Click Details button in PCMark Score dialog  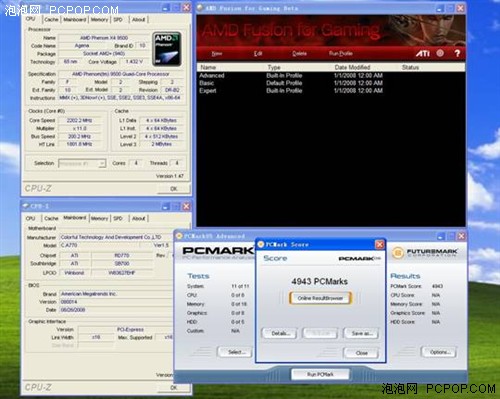pyautogui.click(x=280, y=333)
